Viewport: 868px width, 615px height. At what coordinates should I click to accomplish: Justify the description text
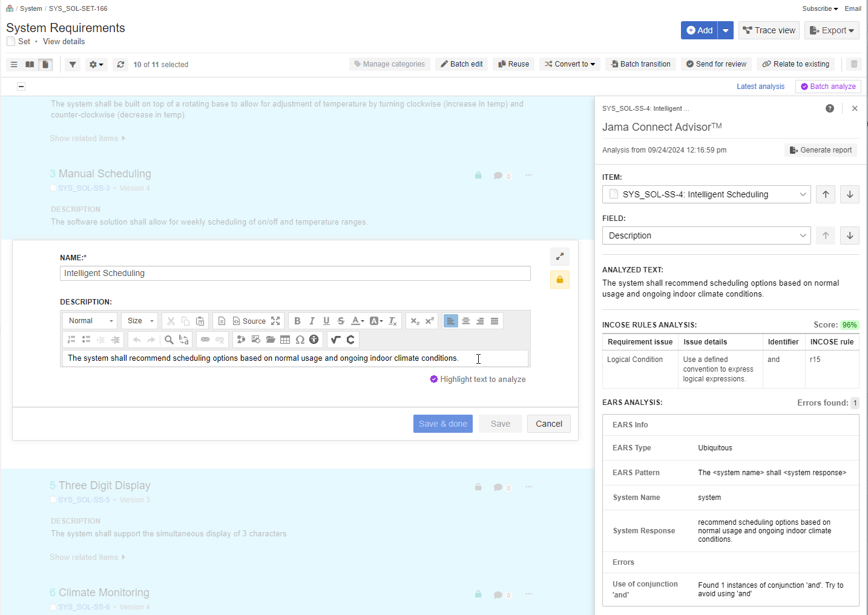pyautogui.click(x=495, y=321)
